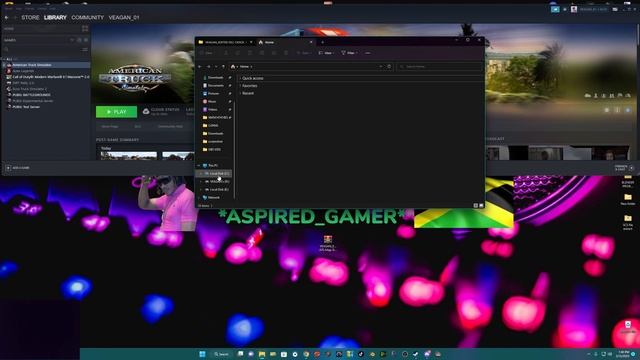Image resolution: width=640 pixels, height=360 pixels.
Task: Open Chrome icon on the taskbar
Action: (x=306, y=354)
